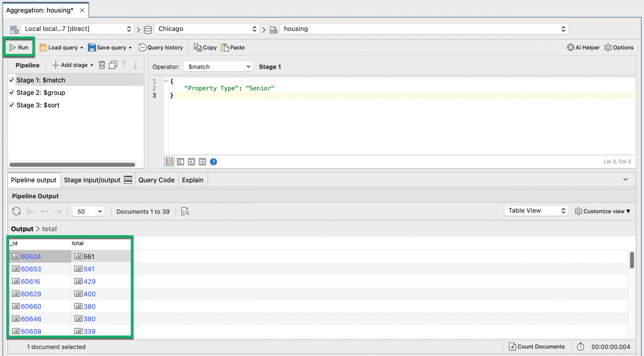Disable Stage 2: $group checkbox

[x=12, y=93]
